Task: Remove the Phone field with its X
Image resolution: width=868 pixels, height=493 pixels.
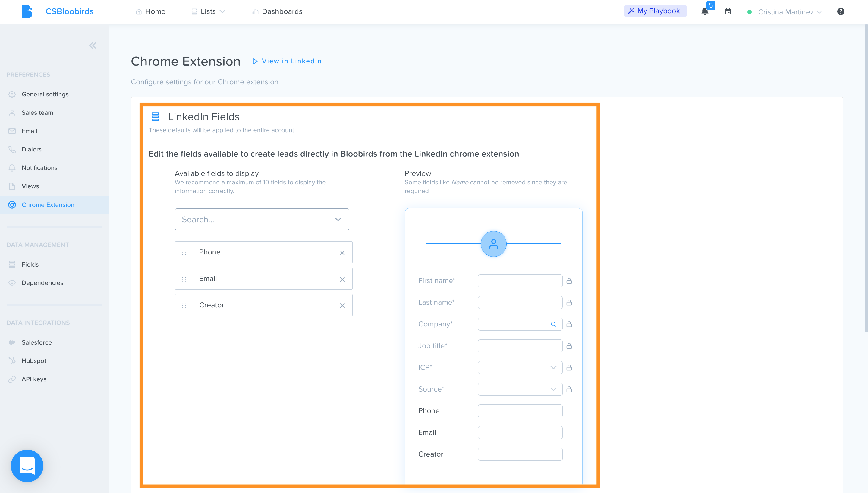Action: coord(342,253)
